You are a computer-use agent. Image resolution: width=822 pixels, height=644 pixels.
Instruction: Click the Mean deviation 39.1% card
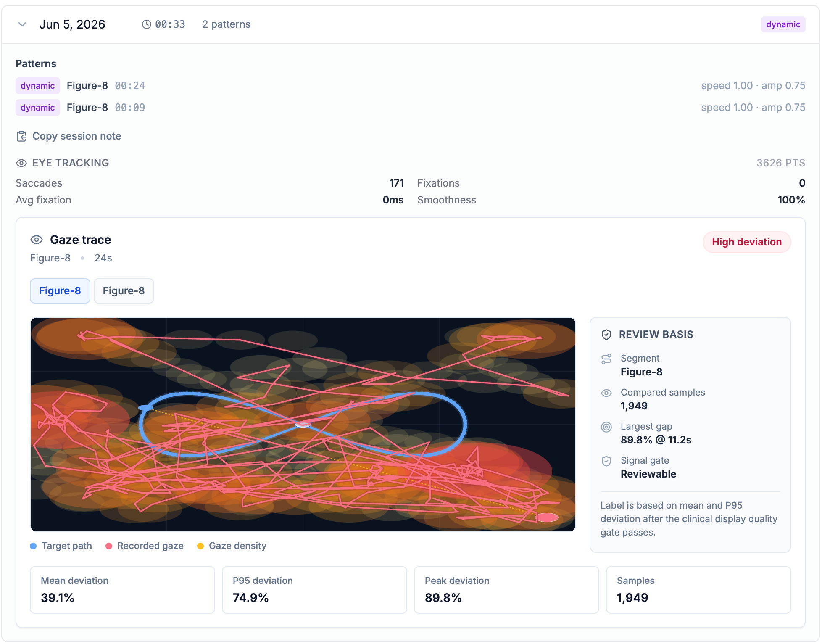pyautogui.click(x=122, y=590)
